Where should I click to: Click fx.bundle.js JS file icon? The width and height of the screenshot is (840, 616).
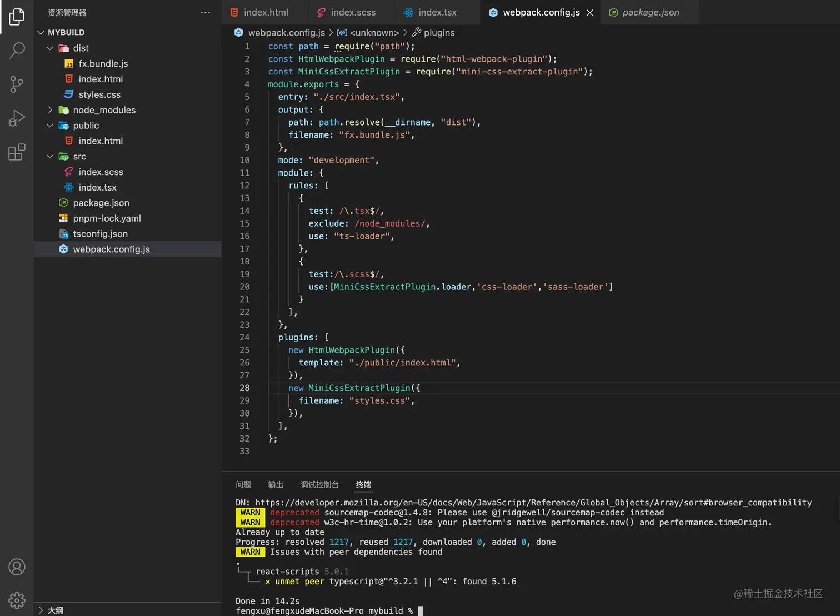click(x=69, y=64)
